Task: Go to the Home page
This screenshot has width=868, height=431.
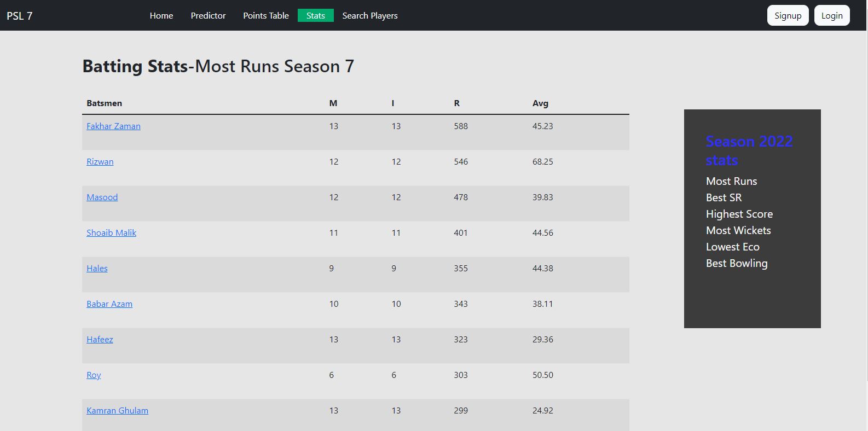Action: (x=161, y=16)
